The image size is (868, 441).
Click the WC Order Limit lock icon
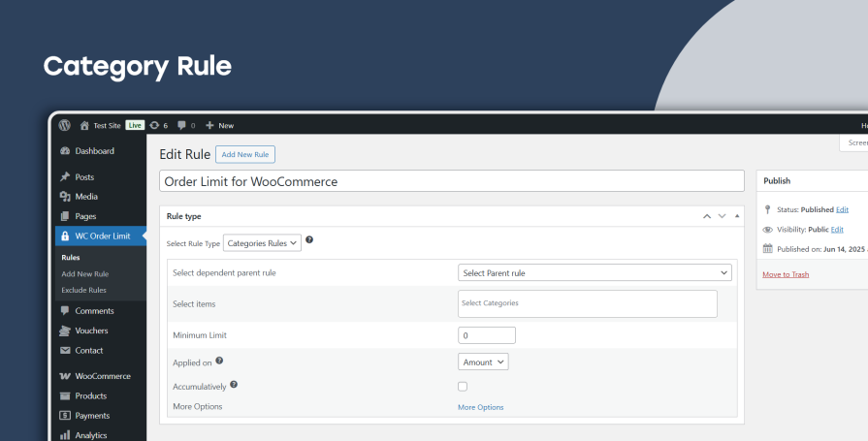[65, 236]
